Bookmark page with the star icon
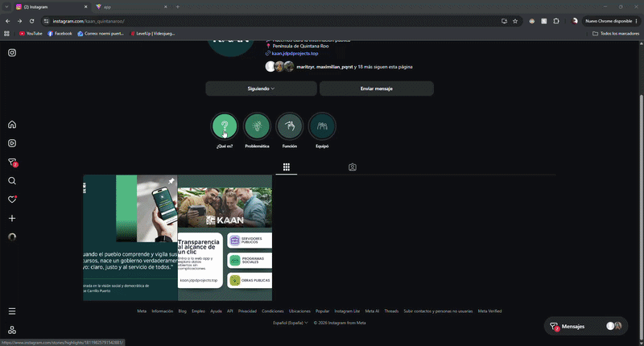 click(515, 21)
